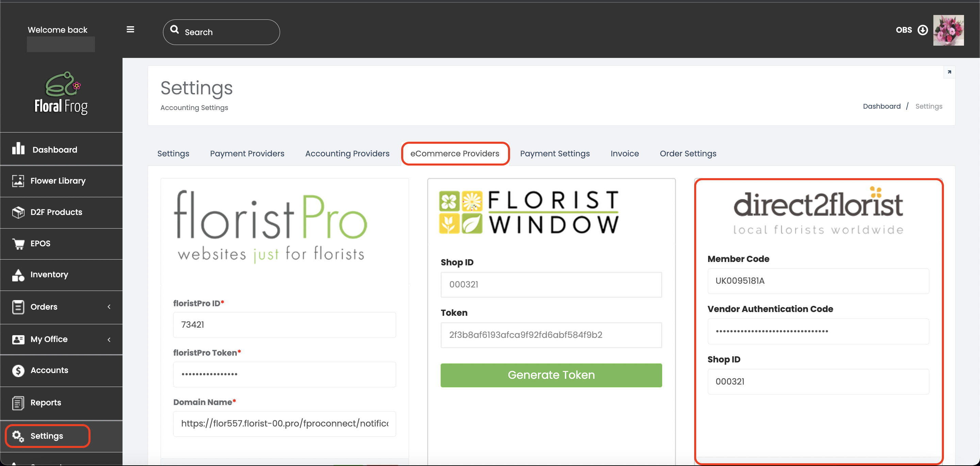Screen dimensions: 980x466
Task: Expand the My Office submenu chevron
Action: click(x=110, y=339)
